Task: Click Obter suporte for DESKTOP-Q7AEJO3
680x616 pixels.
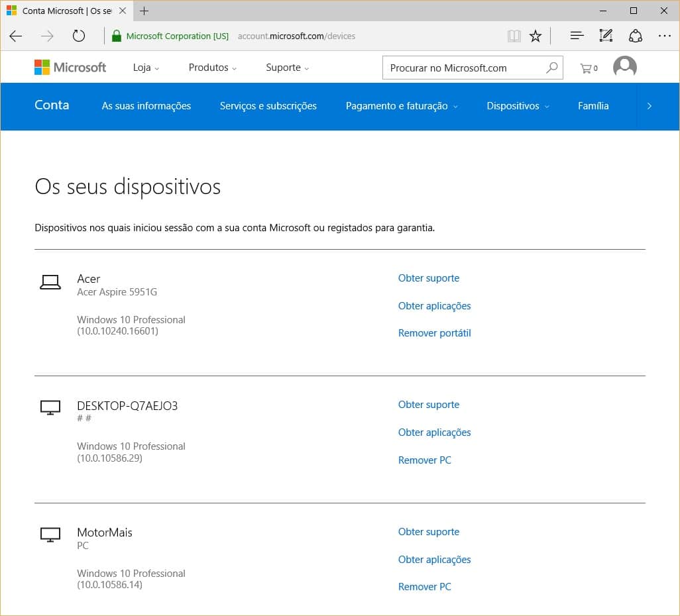Action: [x=428, y=405]
